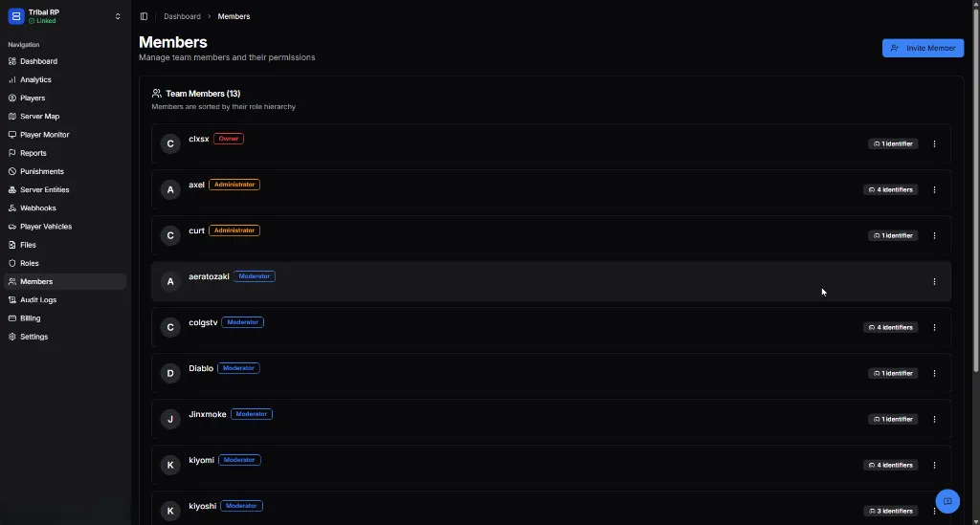The height and width of the screenshot is (525, 980).
Task: Click the Moderator badge next to aeratozaki
Action: click(x=255, y=276)
